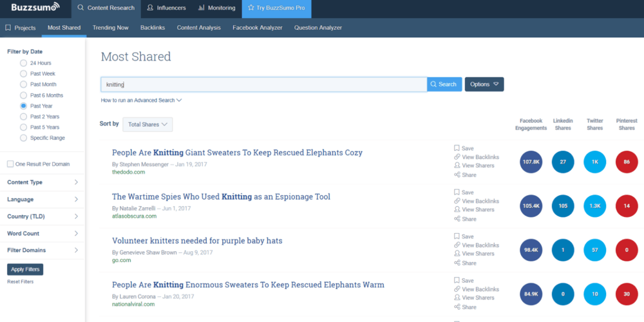The image size is (644, 322).
Task: Click the 30 Pinterest shares circle
Action: point(627,294)
